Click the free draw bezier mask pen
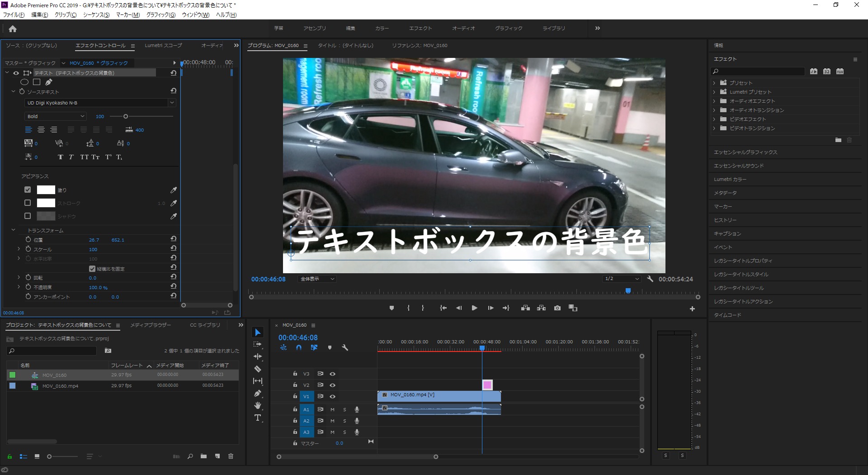The width and height of the screenshot is (868, 475). click(48, 82)
